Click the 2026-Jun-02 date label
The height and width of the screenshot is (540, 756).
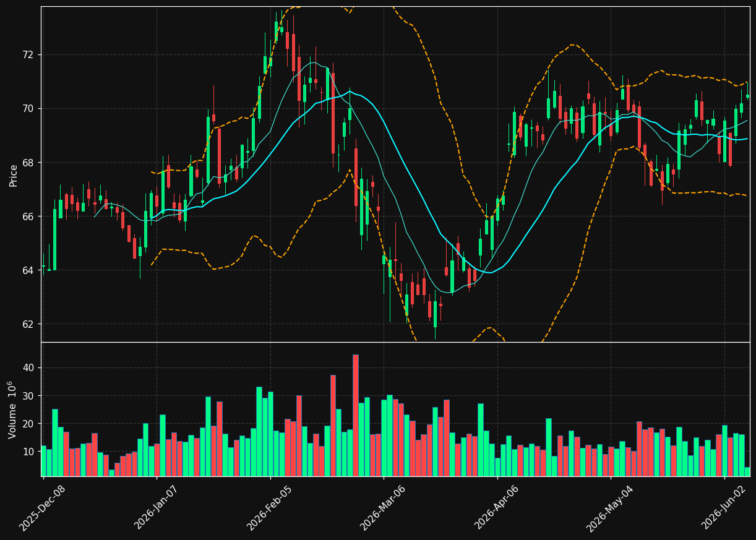[x=724, y=508]
